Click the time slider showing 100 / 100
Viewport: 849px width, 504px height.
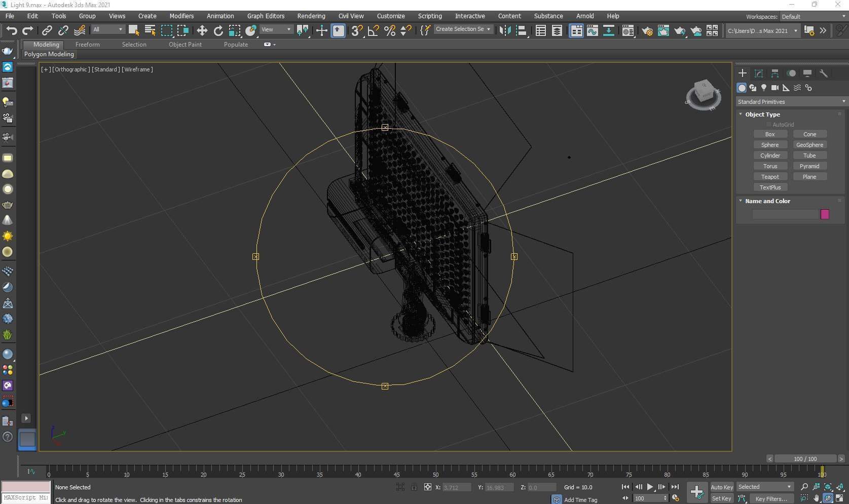(x=805, y=459)
